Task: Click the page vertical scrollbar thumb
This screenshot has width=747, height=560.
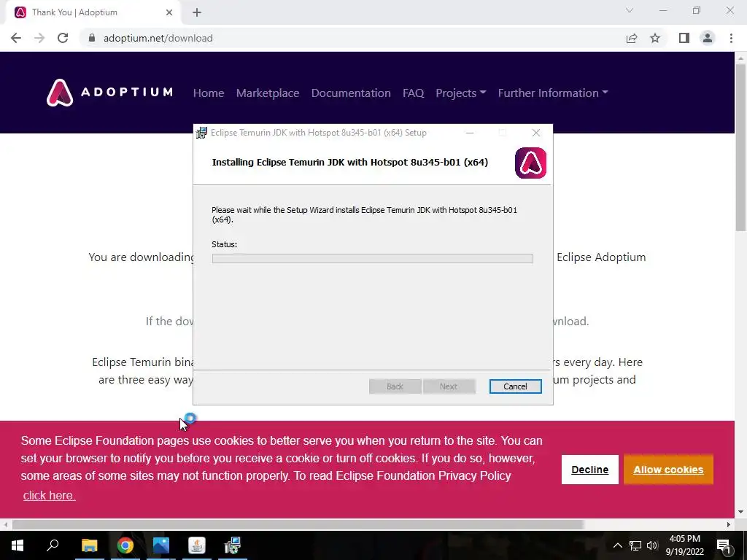Action: point(740,147)
